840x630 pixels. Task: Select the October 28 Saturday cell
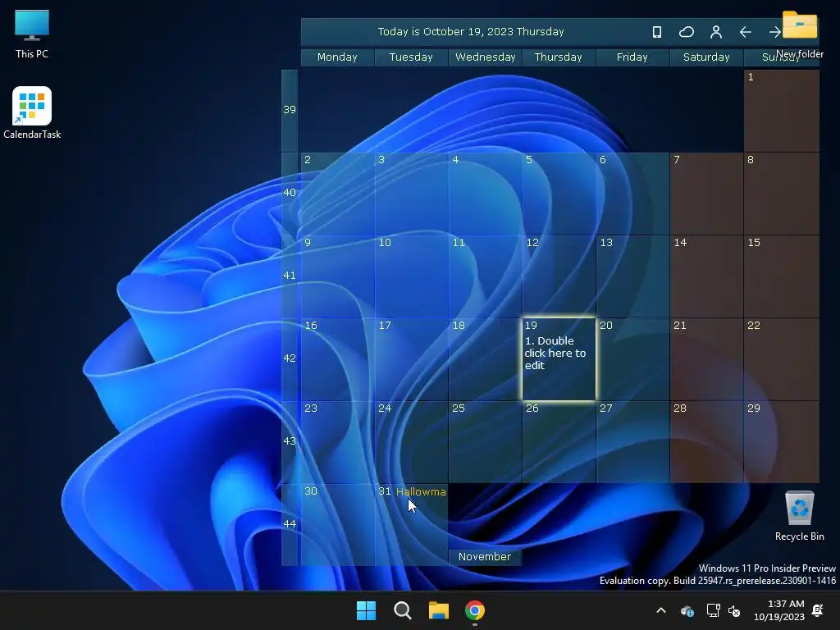click(x=706, y=442)
